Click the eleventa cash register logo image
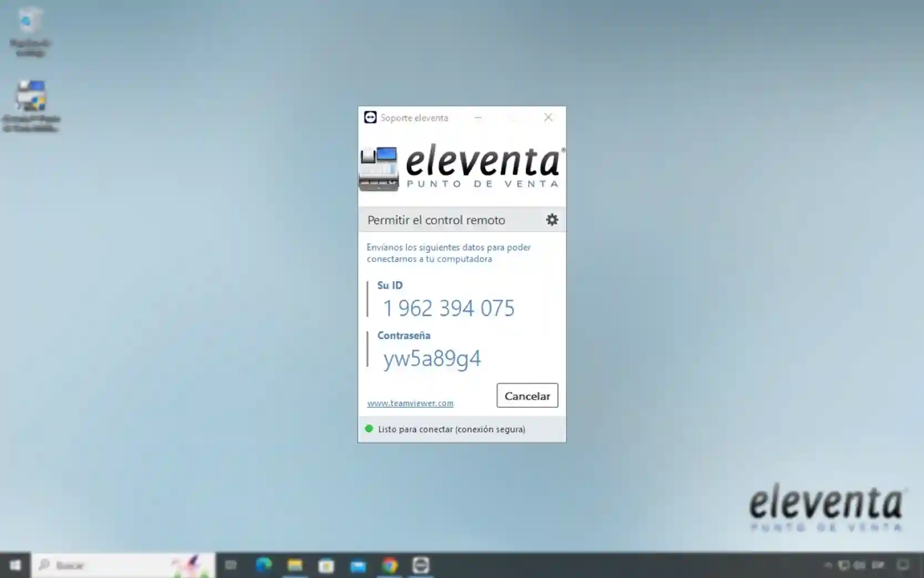The image size is (924, 578). (379, 169)
